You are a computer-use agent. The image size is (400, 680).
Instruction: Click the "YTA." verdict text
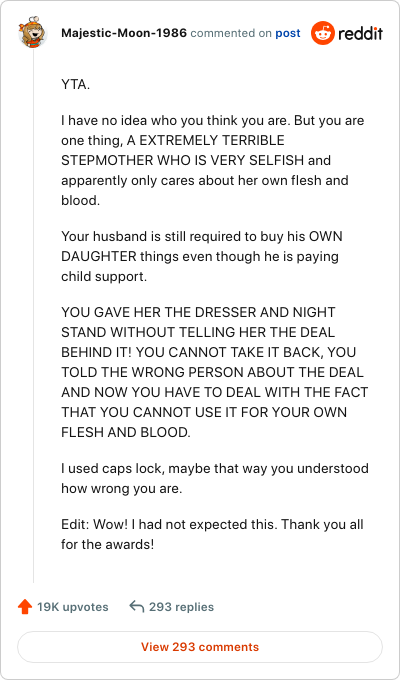tap(75, 85)
